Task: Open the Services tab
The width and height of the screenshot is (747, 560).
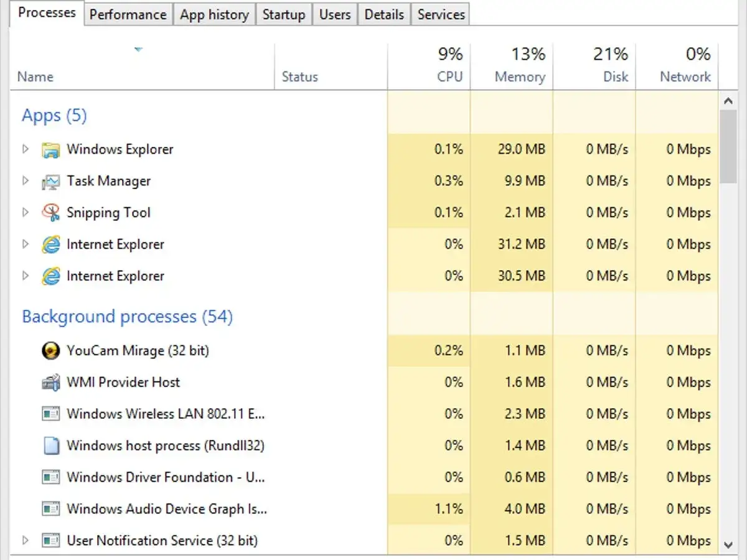Action: (x=441, y=15)
